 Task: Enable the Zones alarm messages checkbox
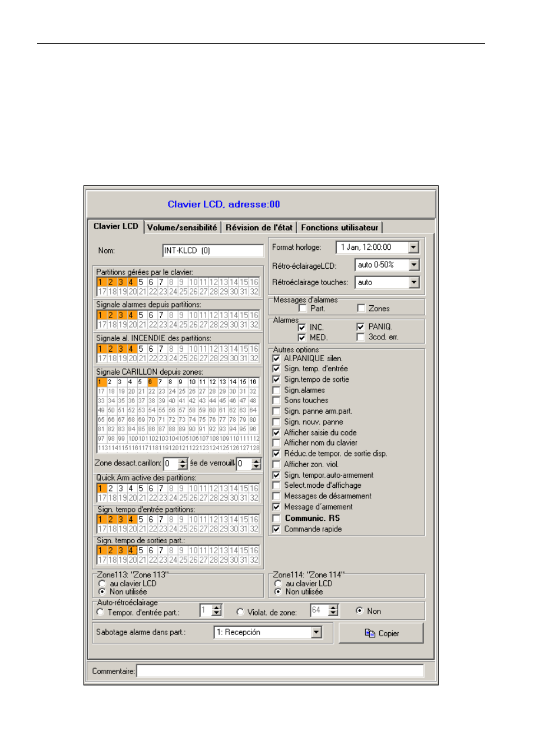point(361,309)
